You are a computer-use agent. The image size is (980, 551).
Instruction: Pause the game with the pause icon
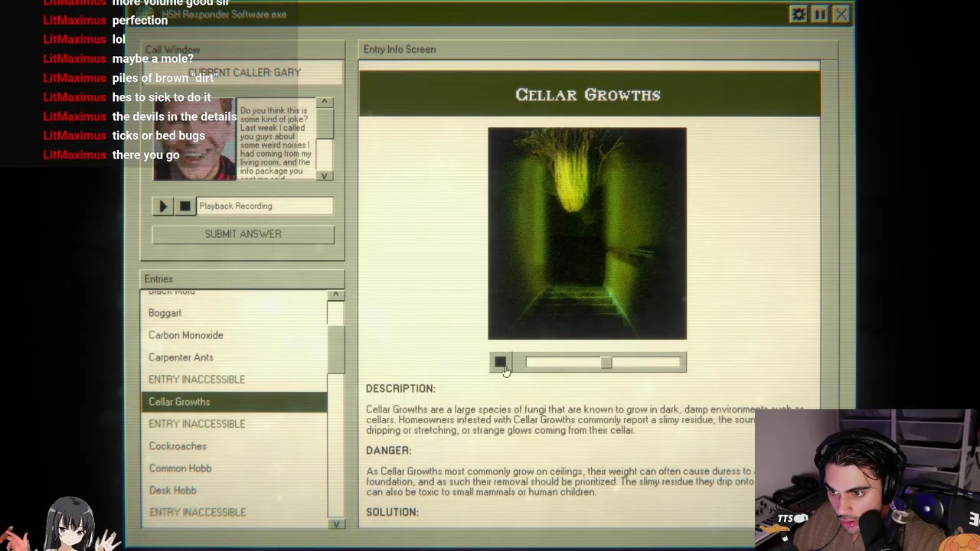pyautogui.click(x=819, y=15)
